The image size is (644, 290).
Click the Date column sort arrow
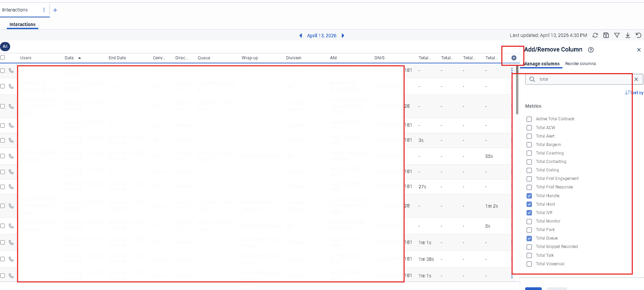(x=80, y=58)
